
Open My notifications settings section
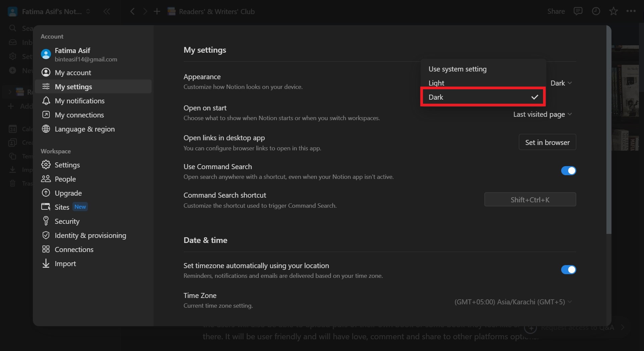[x=79, y=101]
